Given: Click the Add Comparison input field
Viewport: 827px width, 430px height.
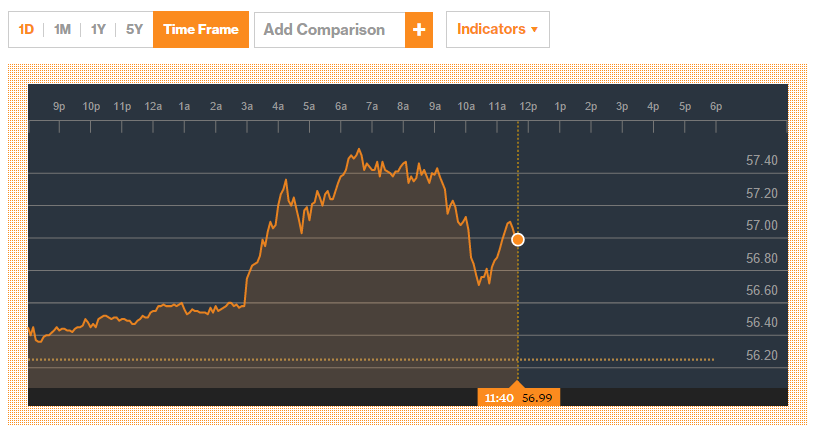Looking at the screenshot, I should tap(330, 30).
